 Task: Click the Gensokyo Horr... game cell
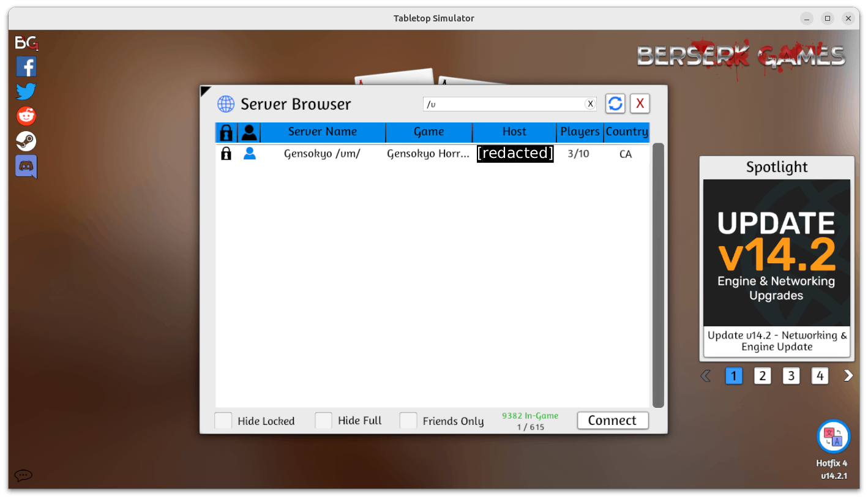tap(428, 154)
